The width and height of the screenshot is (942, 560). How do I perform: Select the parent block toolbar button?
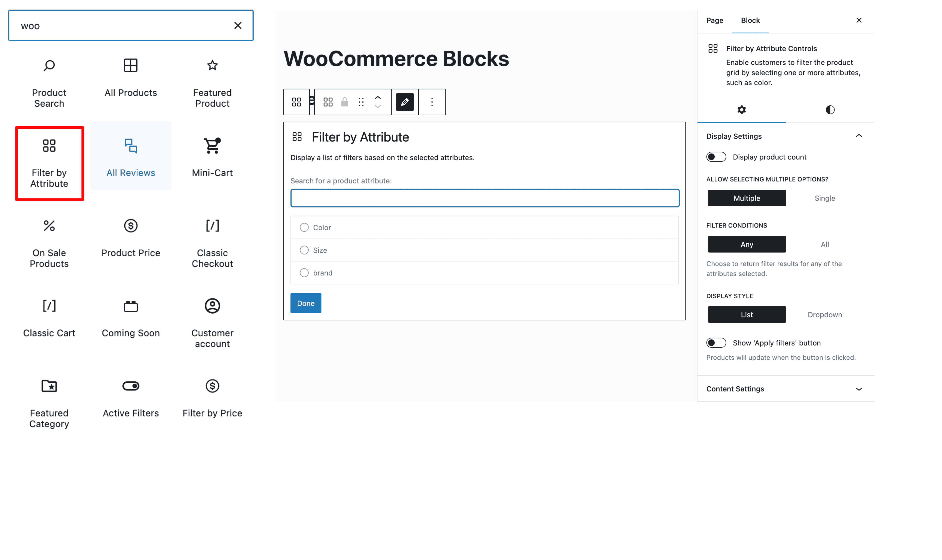(296, 102)
